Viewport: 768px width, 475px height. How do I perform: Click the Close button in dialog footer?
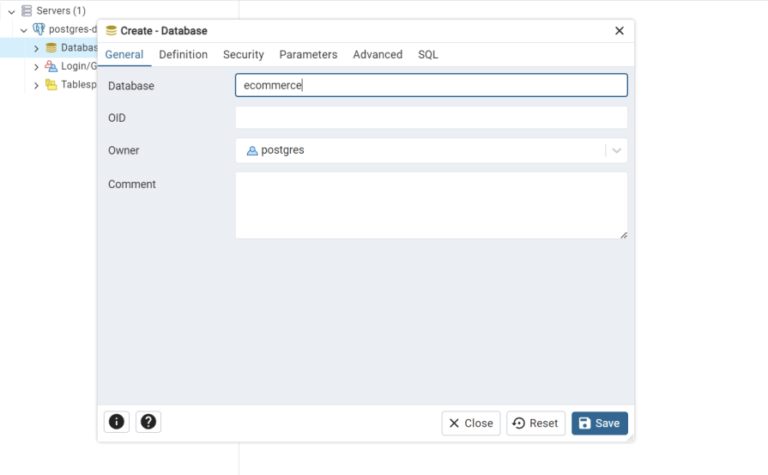tap(471, 423)
